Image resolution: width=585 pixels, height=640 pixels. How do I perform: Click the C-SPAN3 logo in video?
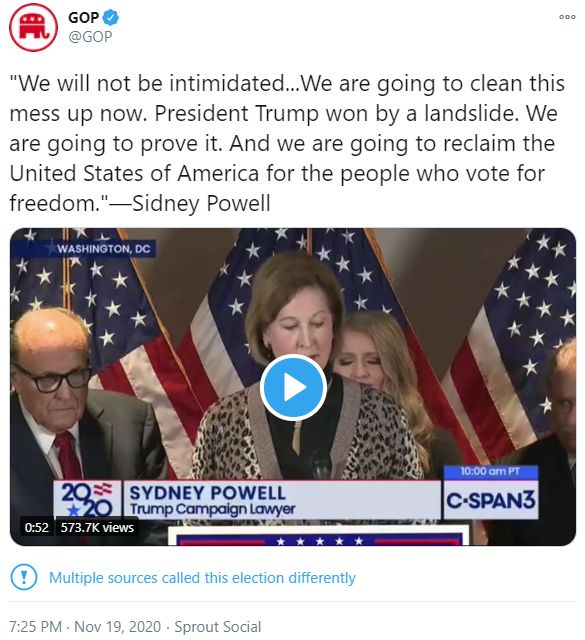click(x=490, y=500)
